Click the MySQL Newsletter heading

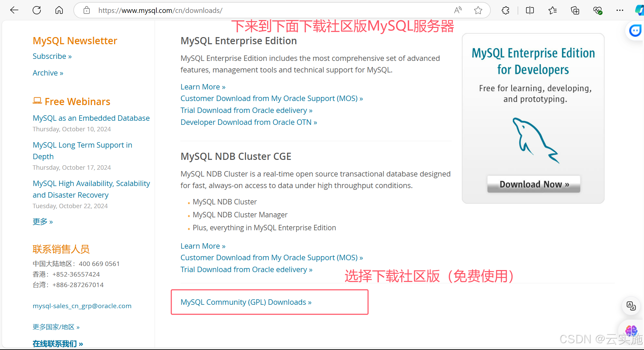click(x=75, y=41)
